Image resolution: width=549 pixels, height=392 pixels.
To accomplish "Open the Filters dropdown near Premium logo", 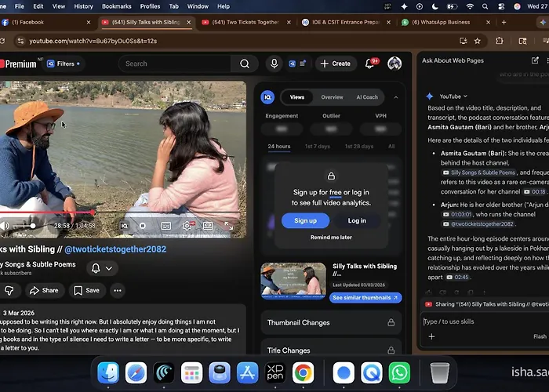I will point(64,64).
